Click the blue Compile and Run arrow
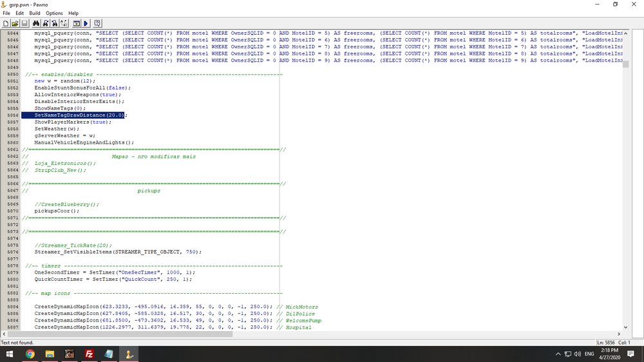This screenshot has width=644, height=362. 86,23
